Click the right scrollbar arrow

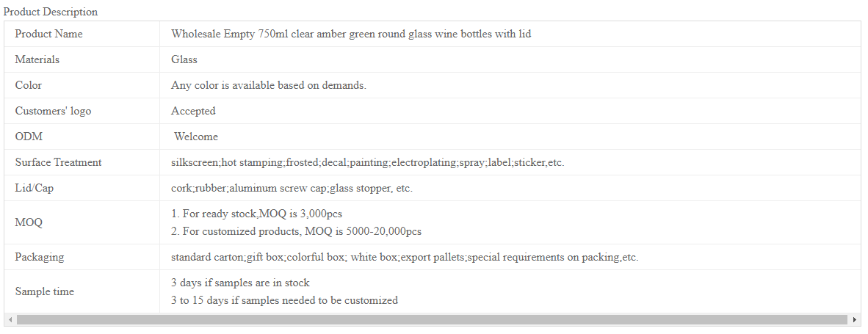coord(856,319)
